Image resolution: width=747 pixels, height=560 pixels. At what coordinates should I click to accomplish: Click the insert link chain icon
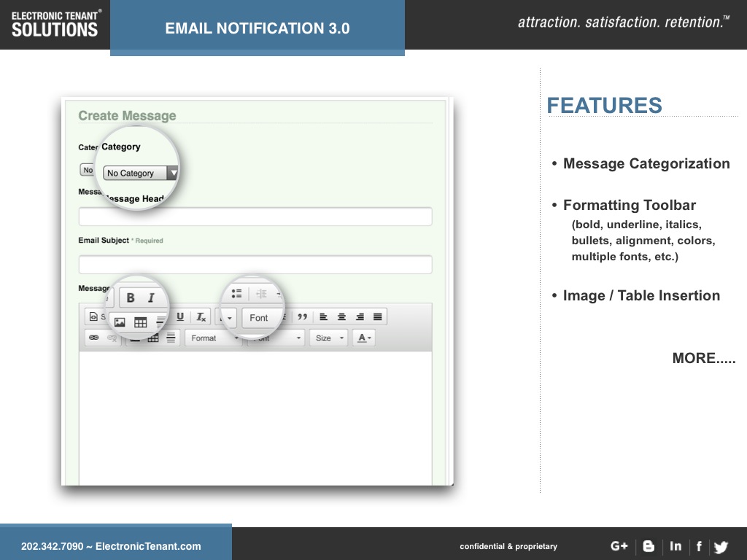(93, 338)
